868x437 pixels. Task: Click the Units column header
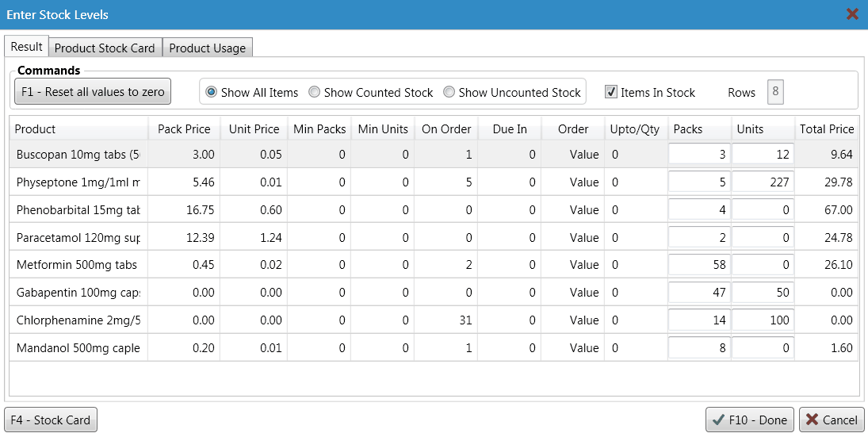click(763, 129)
